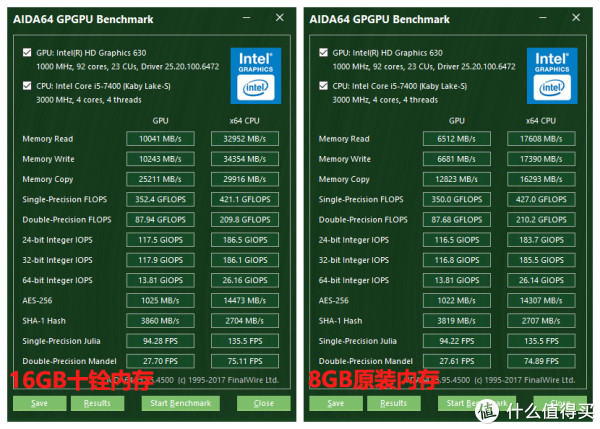Select 209.8 GFLOPS double-precision result
The height and width of the screenshot is (429, 600).
(245, 220)
